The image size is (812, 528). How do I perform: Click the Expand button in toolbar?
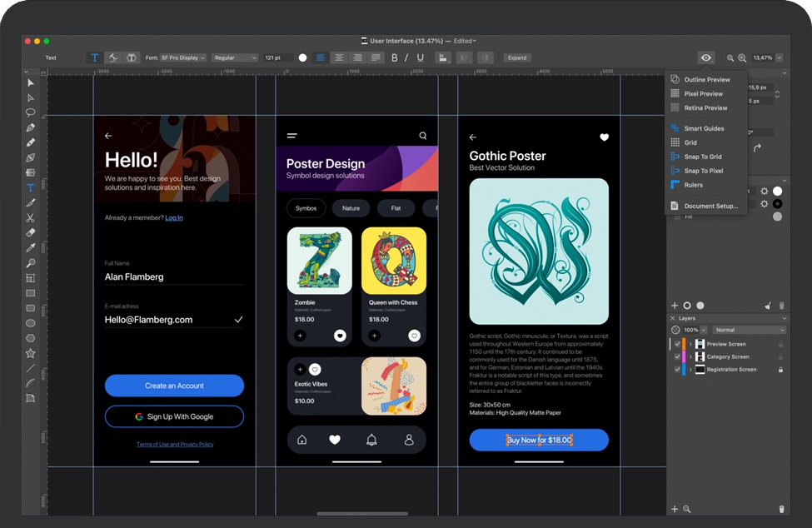[x=517, y=58]
